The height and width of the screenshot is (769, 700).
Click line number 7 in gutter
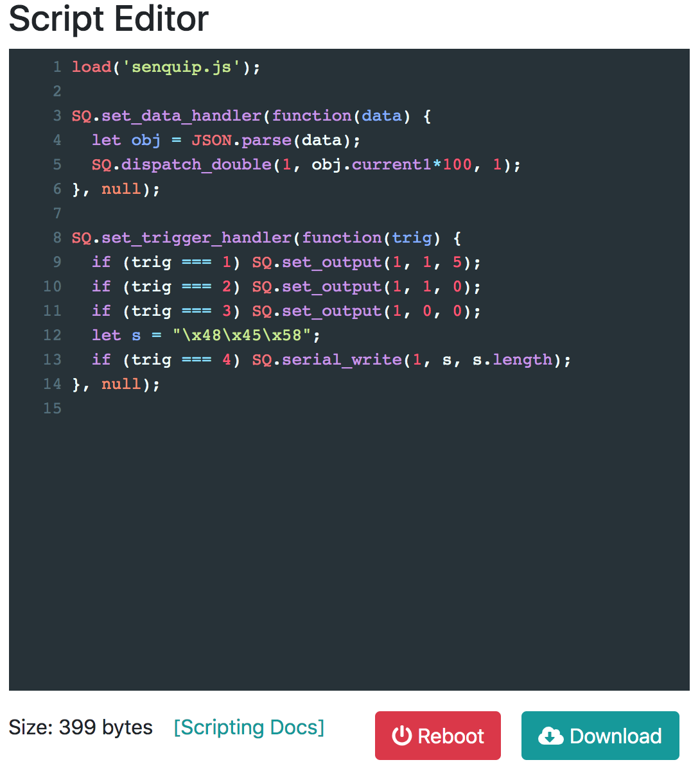(57, 213)
